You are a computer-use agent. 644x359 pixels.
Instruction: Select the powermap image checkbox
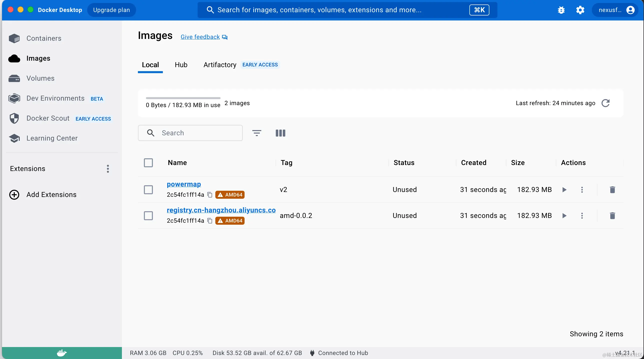tap(148, 190)
